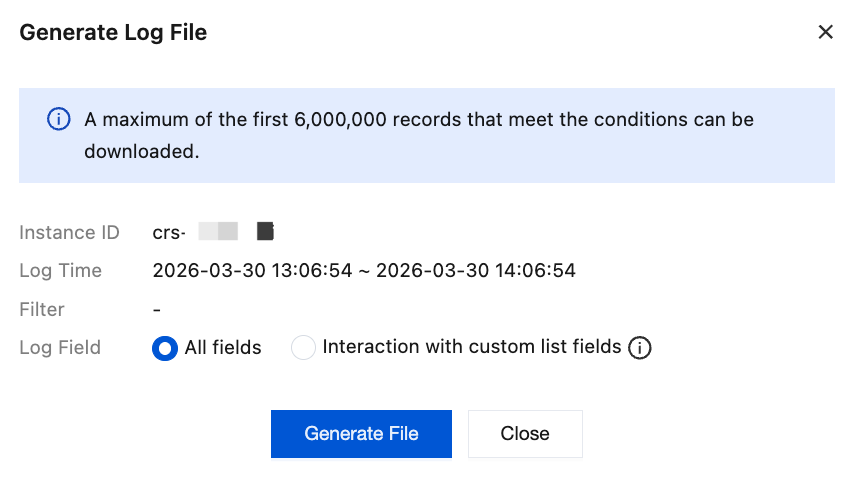Viewport: 864px width, 482px height.
Task: Click the Generate File button
Action: pyautogui.click(x=361, y=434)
